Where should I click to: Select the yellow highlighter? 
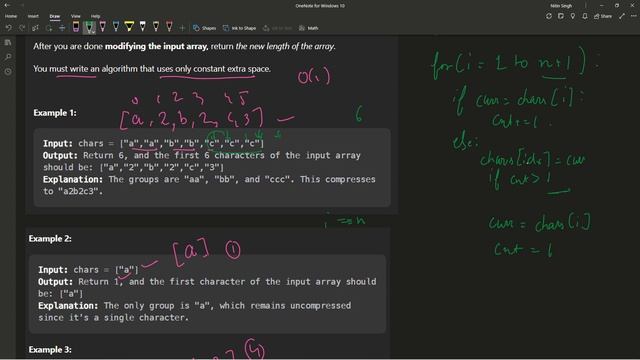[129, 27]
